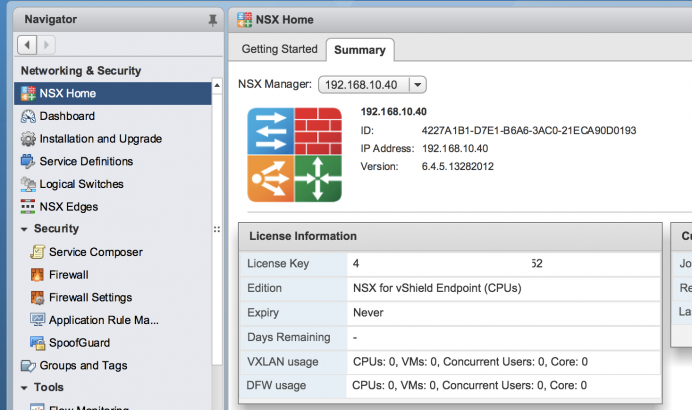Click the Service Definitions icon
Image resolution: width=692 pixels, height=410 pixels.
(27, 161)
